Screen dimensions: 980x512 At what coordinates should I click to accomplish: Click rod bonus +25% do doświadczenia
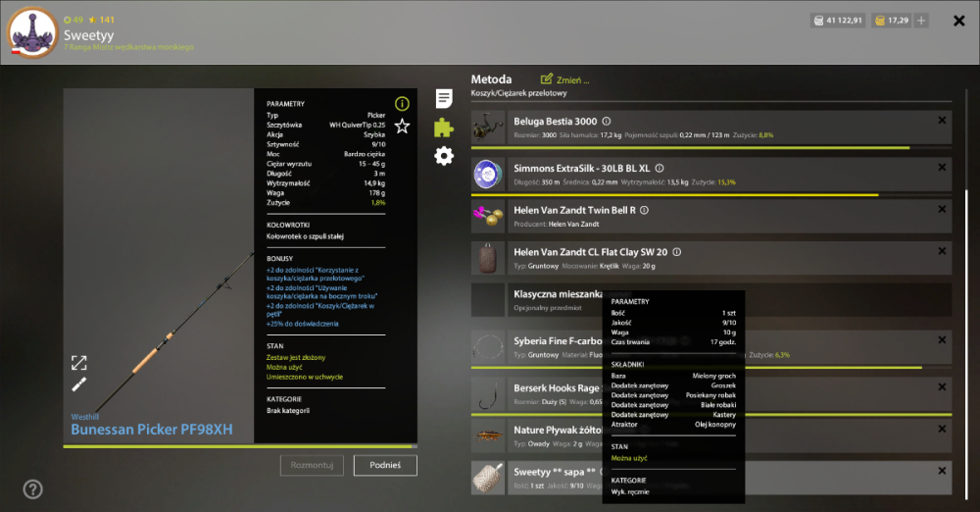tap(303, 325)
